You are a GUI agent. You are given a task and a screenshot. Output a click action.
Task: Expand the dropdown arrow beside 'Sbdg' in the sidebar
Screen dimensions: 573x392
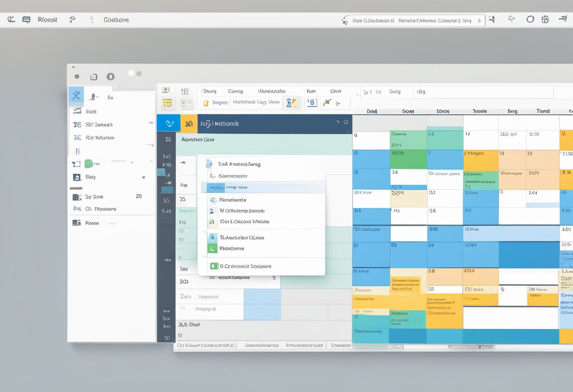pyautogui.click(x=143, y=178)
